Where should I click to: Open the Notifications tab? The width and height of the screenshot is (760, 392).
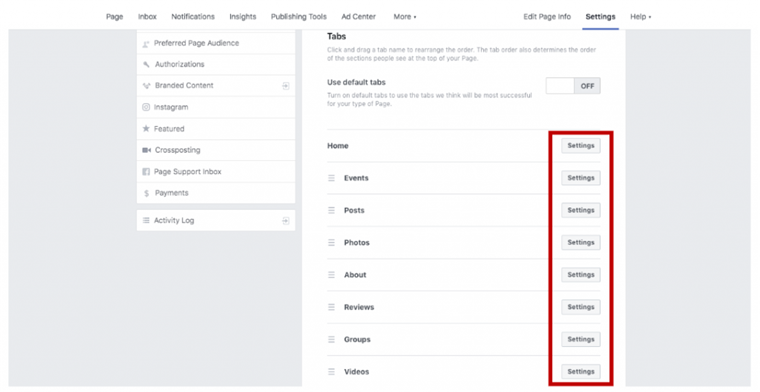coord(193,16)
